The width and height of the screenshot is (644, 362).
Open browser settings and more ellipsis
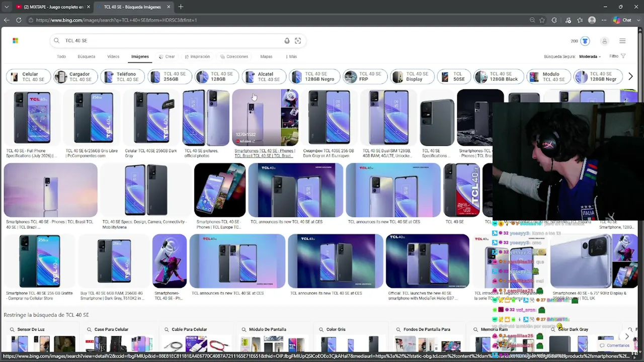click(604, 20)
